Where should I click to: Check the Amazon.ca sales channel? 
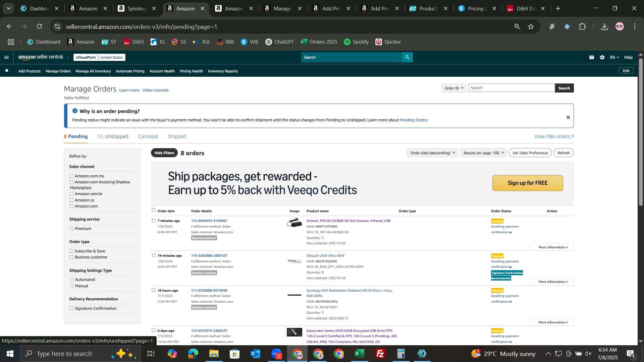click(x=71, y=200)
